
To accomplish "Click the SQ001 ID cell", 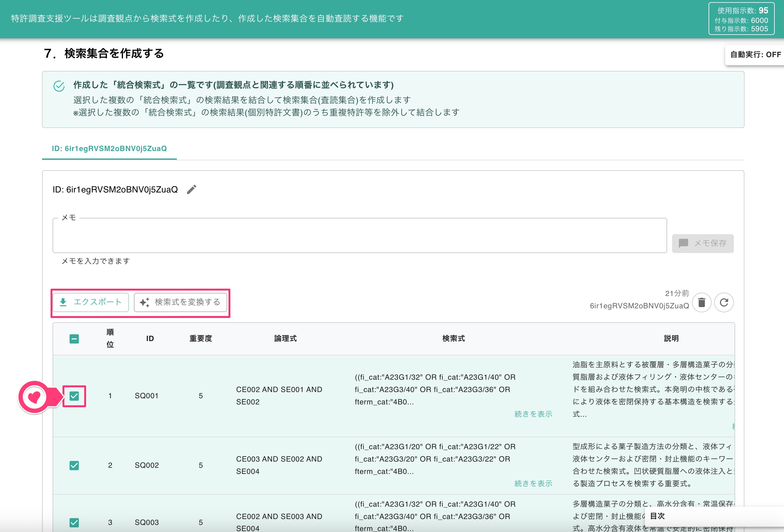I will click(x=147, y=396).
